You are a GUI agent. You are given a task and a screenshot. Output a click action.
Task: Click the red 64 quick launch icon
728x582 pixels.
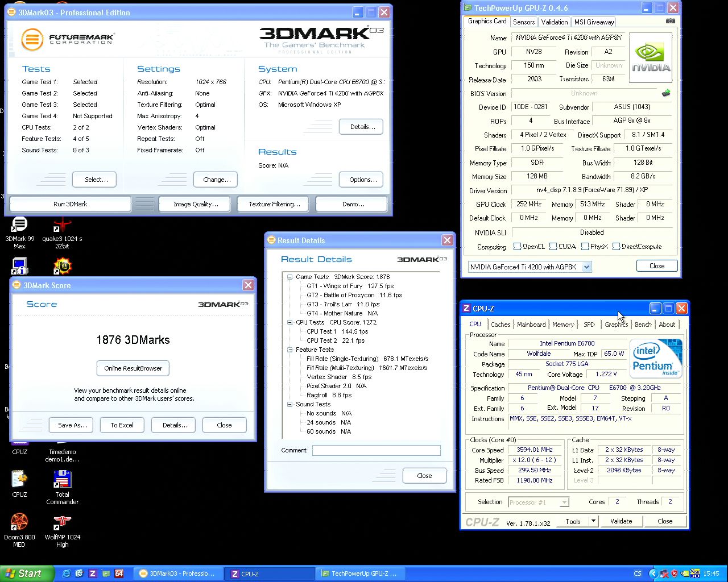coord(119,573)
